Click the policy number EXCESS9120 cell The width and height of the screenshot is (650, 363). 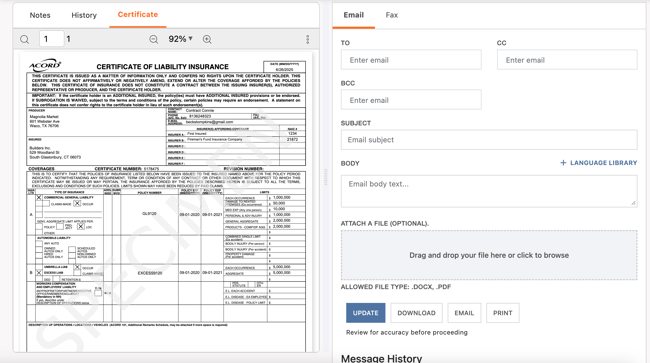[150, 273]
